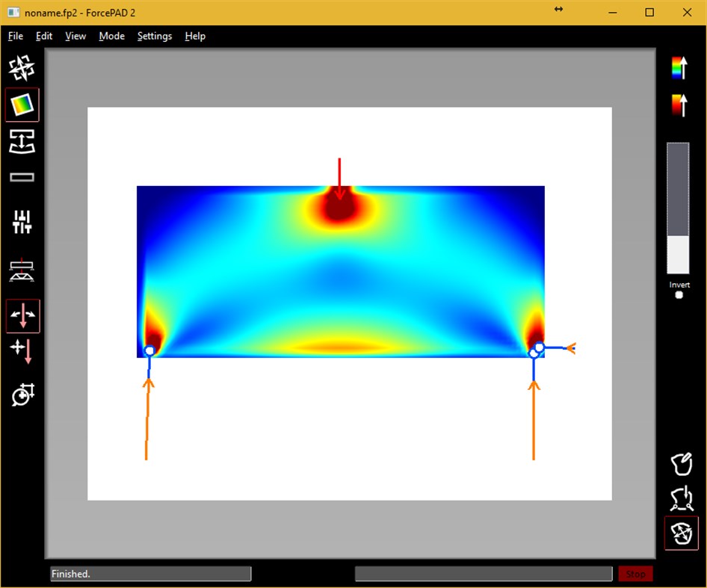Select the structure truss mode icon
707x588 pixels.
[22, 270]
